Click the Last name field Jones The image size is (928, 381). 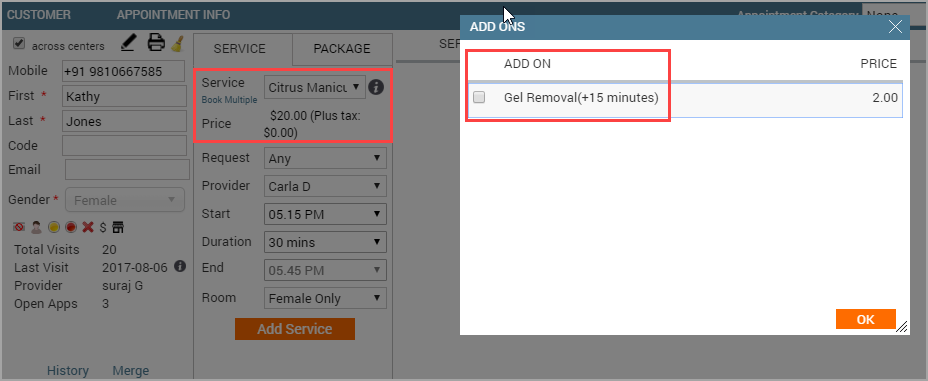pyautogui.click(x=124, y=121)
